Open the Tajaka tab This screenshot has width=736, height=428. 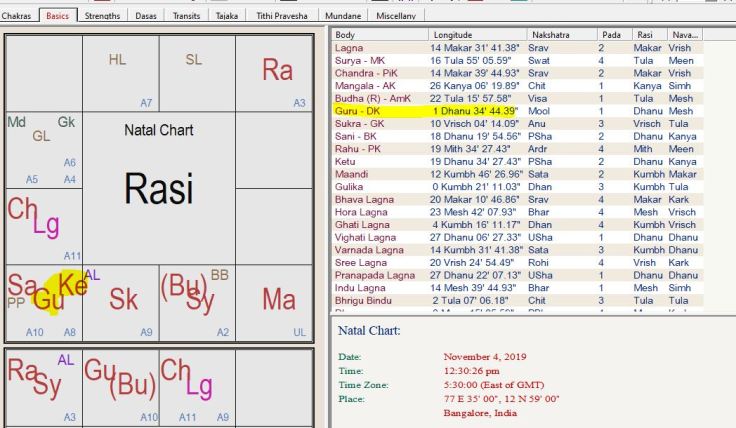(227, 15)
